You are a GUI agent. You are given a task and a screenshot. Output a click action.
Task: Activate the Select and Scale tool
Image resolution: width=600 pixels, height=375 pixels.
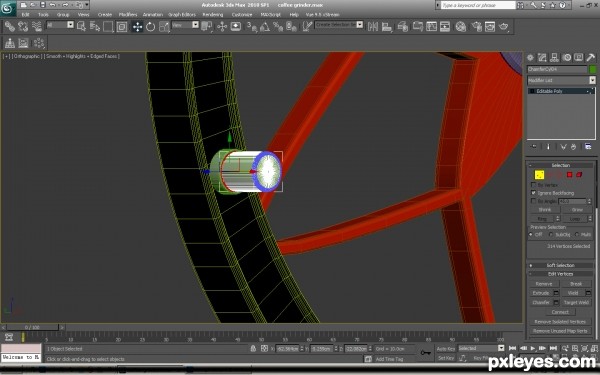click(164, 26)
